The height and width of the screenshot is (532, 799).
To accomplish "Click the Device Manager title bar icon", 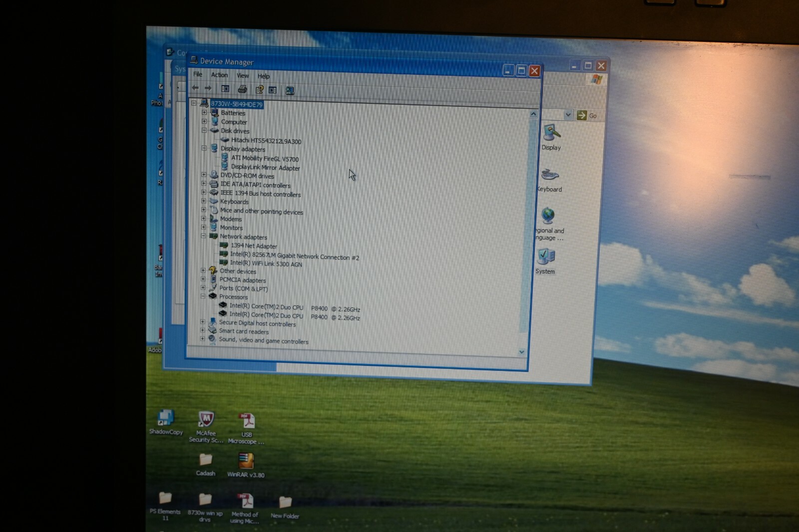I will point(194,60).
